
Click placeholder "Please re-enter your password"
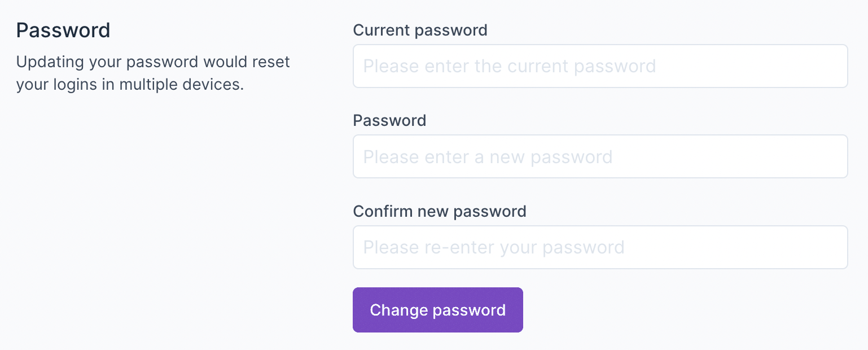click(493, 247)
